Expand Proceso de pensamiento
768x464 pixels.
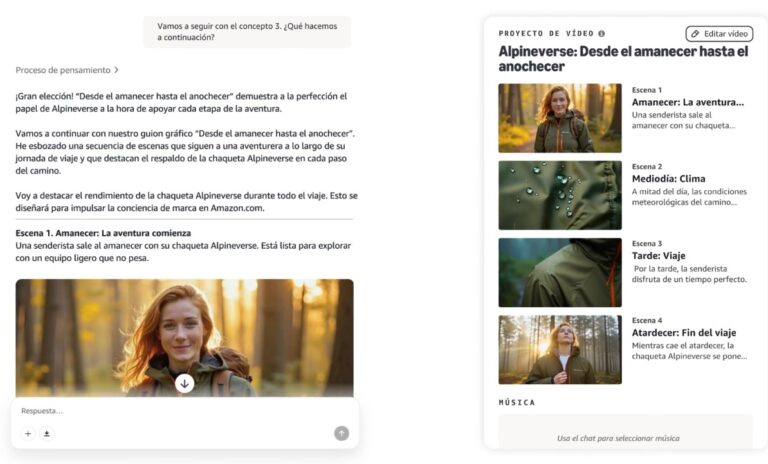[67, 70]
